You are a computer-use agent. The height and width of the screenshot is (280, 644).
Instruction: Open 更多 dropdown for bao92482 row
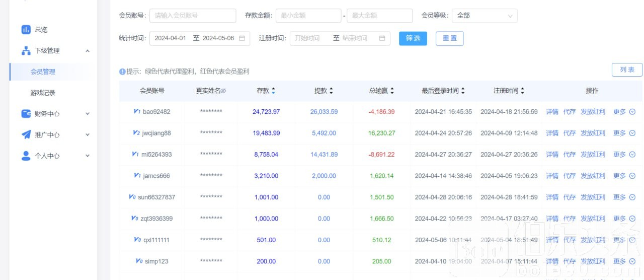point(624,112)
